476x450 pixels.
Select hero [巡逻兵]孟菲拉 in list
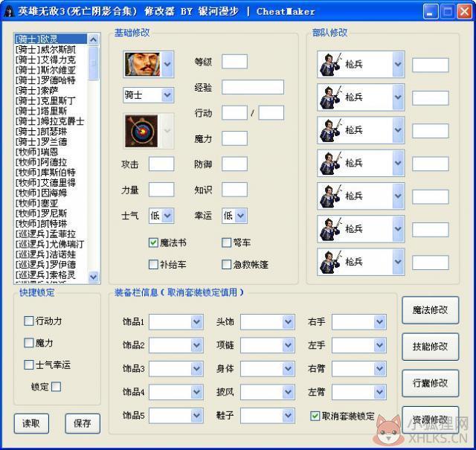(51, 234)
